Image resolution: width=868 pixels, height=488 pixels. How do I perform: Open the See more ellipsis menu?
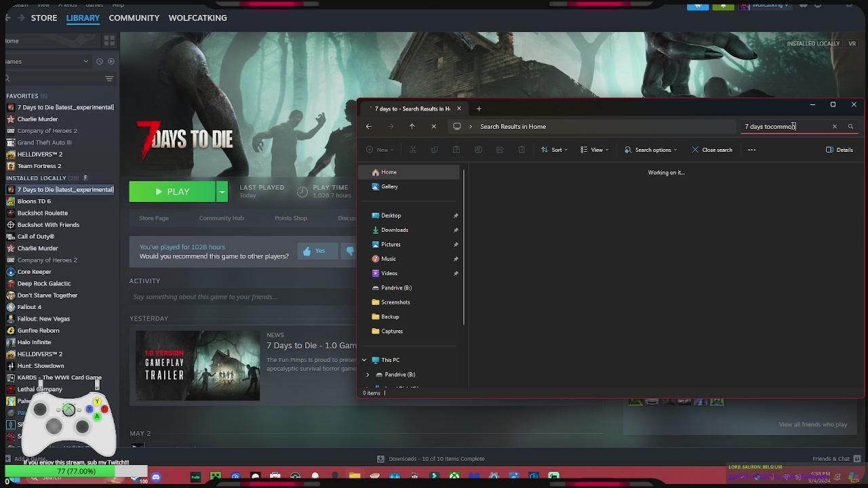coord(751,150)
